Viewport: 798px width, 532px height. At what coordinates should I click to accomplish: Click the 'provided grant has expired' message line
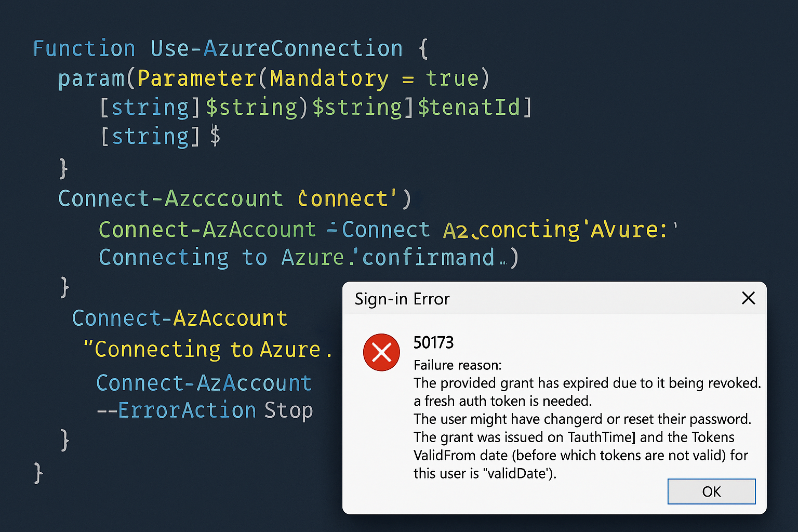(587, 383)
